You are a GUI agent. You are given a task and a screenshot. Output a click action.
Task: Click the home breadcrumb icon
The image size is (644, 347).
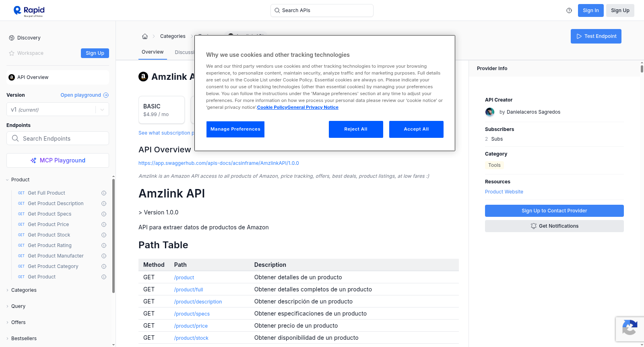click(x=145, y=36)
